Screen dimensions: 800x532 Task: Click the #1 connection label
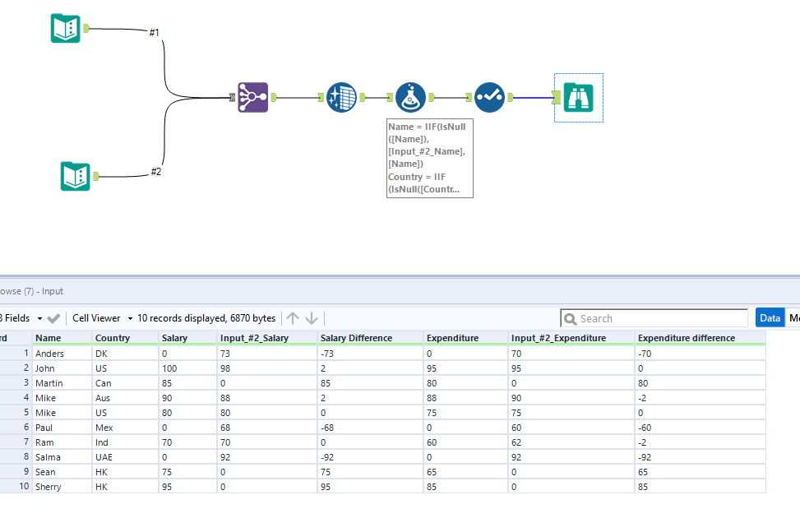tap(154, 33)
